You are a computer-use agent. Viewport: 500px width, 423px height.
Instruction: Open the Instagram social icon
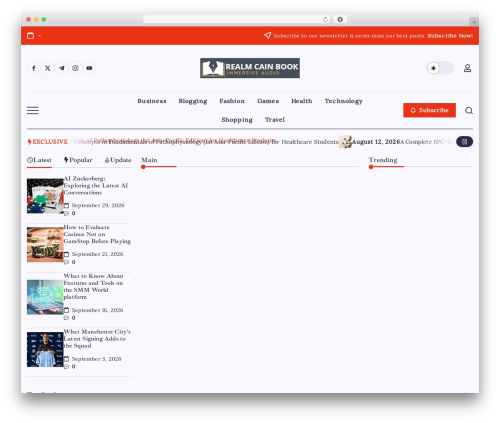pos(75,68)
